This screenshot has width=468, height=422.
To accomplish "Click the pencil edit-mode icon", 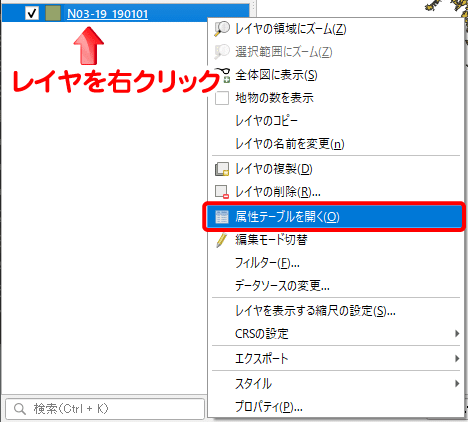I will click(221, 240).
